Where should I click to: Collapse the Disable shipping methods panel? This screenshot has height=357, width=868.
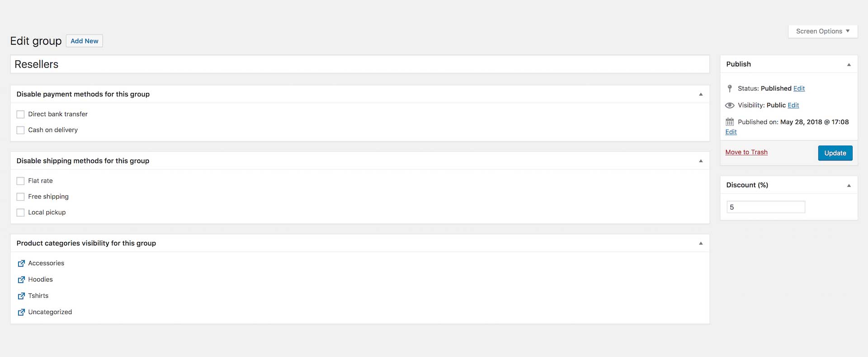[x=701, y=160]
